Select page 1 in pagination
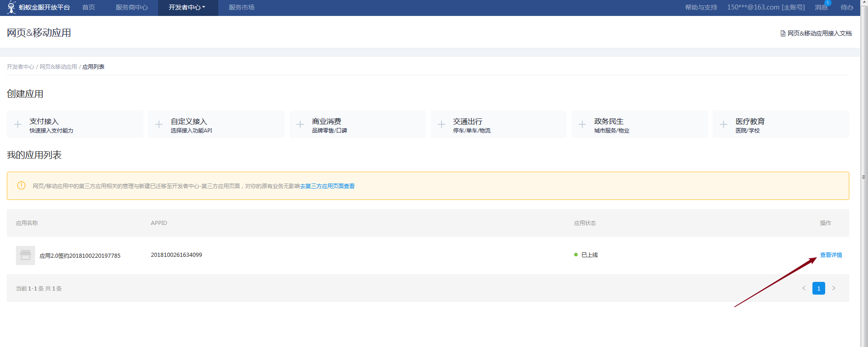The image size is (868, 347). click(x=819, y=288)
